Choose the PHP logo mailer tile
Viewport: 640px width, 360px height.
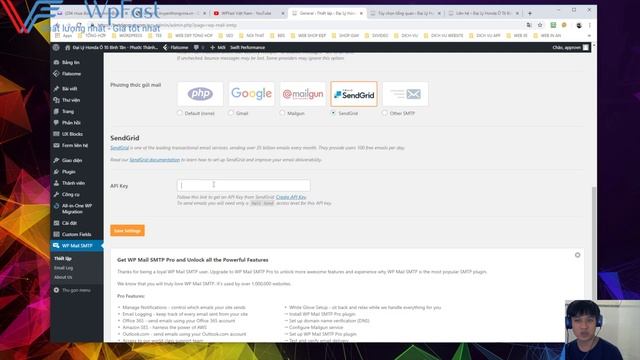coord(200,94)
